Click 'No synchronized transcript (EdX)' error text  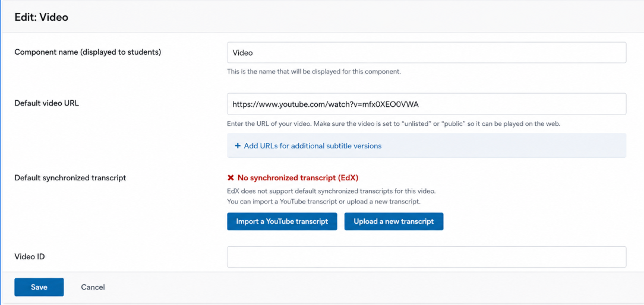[x=298, y=178]
